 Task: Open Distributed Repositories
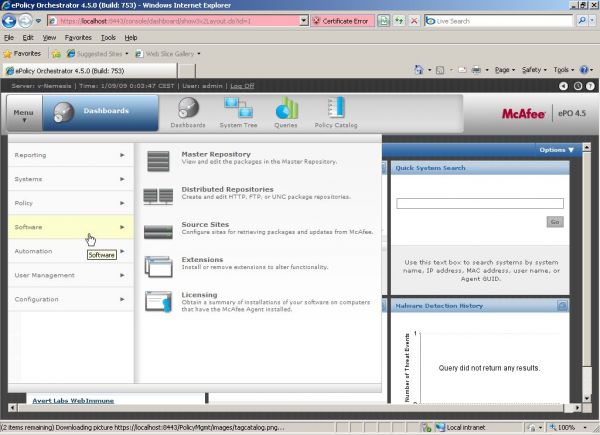click(x=227, y=189)
